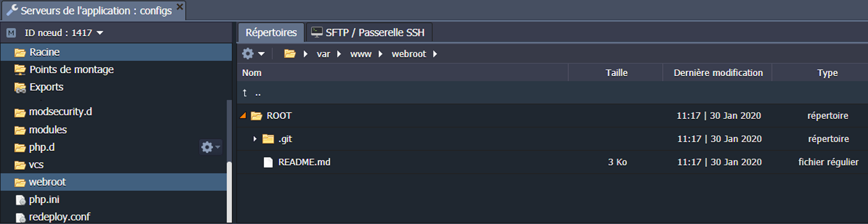Expand the .git folder tree arrow
This screenshot has width=868, height=224.
[255, 139]
